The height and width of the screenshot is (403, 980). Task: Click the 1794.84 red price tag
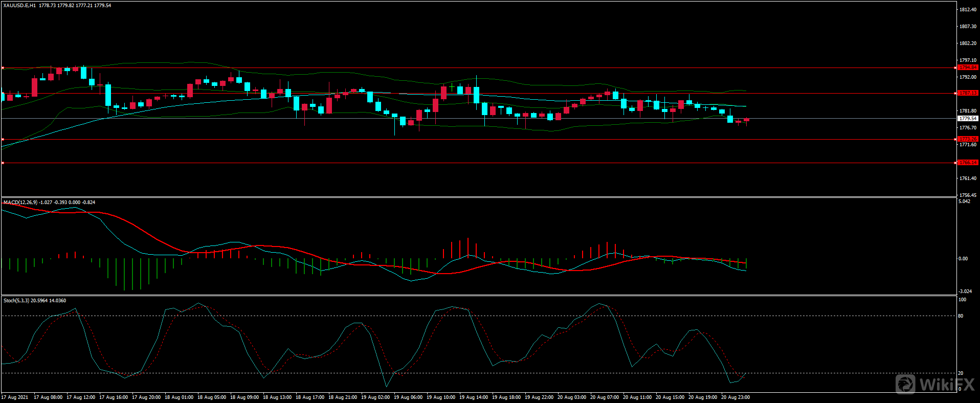pos(968,68)
